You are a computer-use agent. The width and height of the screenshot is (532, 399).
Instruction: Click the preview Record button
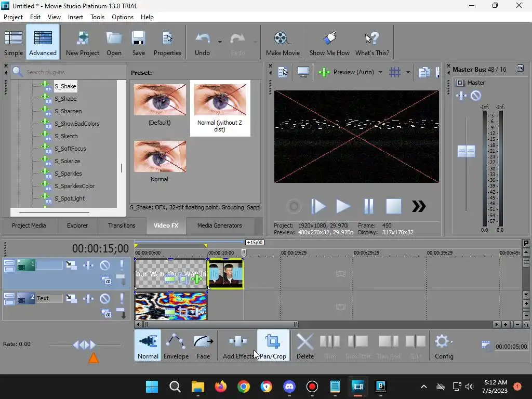(294, 206)
